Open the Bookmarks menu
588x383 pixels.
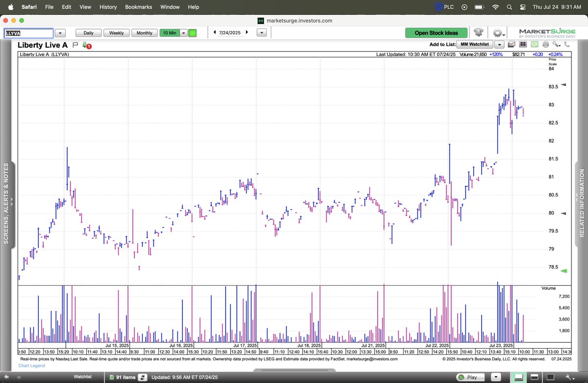tap(138, 7)
